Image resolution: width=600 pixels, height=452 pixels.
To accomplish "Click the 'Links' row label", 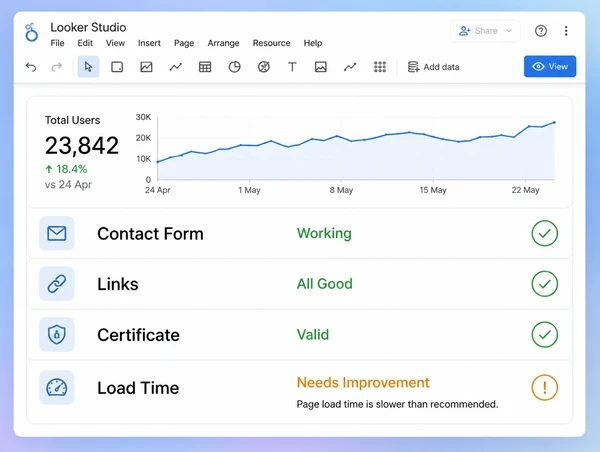I will coord(117,284).
